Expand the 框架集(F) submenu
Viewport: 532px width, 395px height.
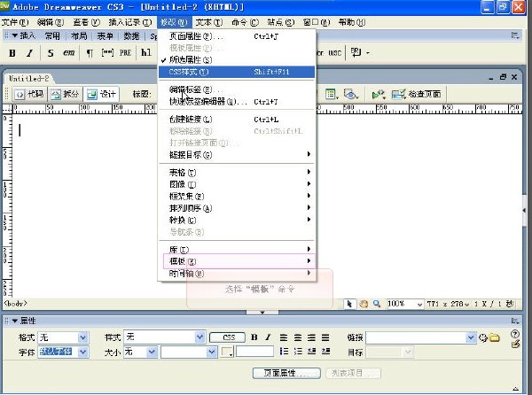[x=237, y=196]
